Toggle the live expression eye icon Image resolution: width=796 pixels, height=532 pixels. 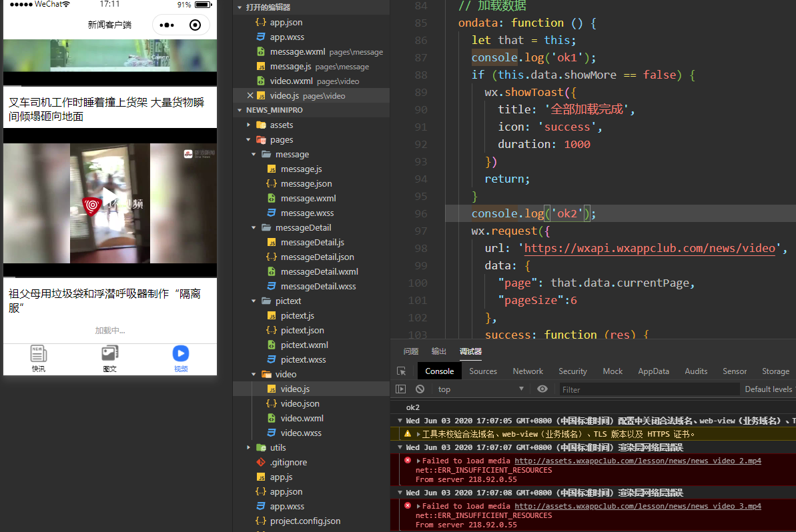point(542,389)
